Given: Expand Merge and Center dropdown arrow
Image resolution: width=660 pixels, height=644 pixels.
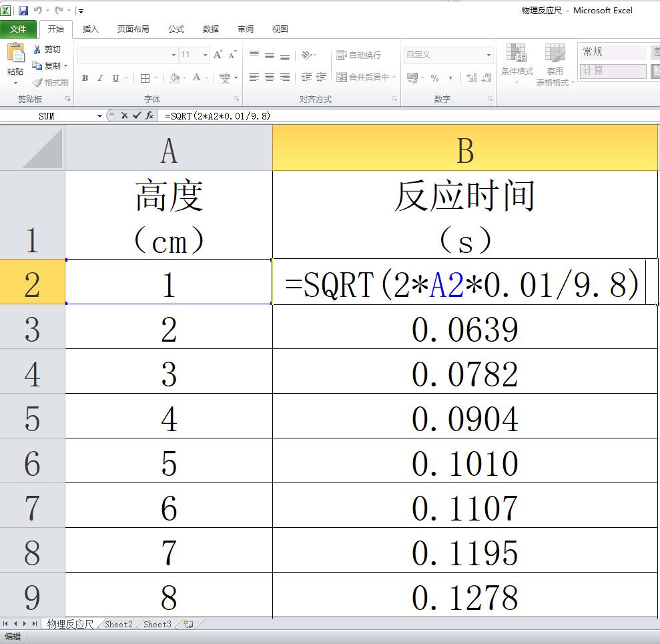Looking at the screenshot, I should pos(394,77).
